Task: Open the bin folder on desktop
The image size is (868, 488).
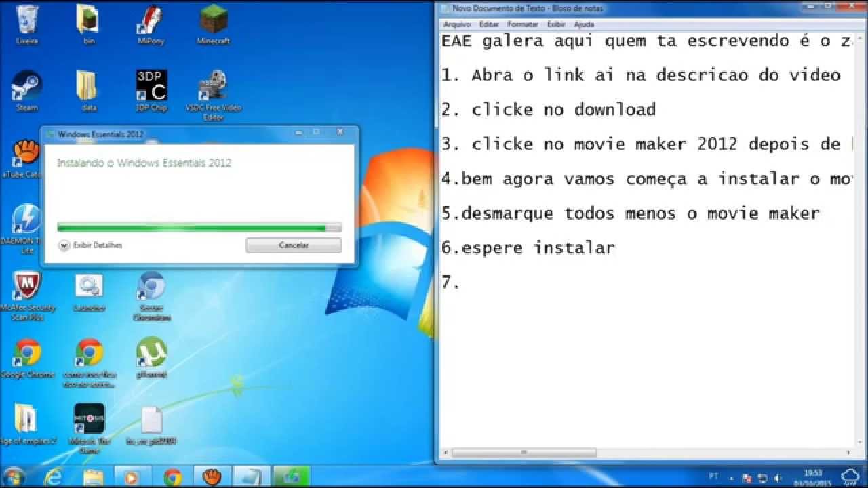Action: [89, 24]
